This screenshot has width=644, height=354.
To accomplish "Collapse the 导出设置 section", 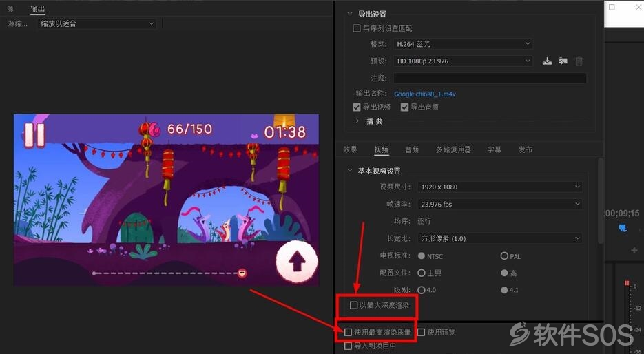I will pyautogui.click(x=350, y=14).
